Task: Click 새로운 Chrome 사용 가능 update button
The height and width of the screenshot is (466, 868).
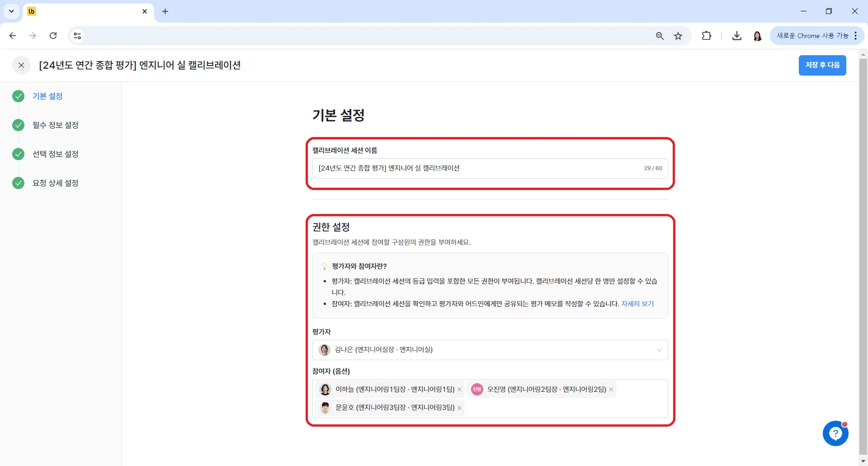Action: click(x=812, y=36)
